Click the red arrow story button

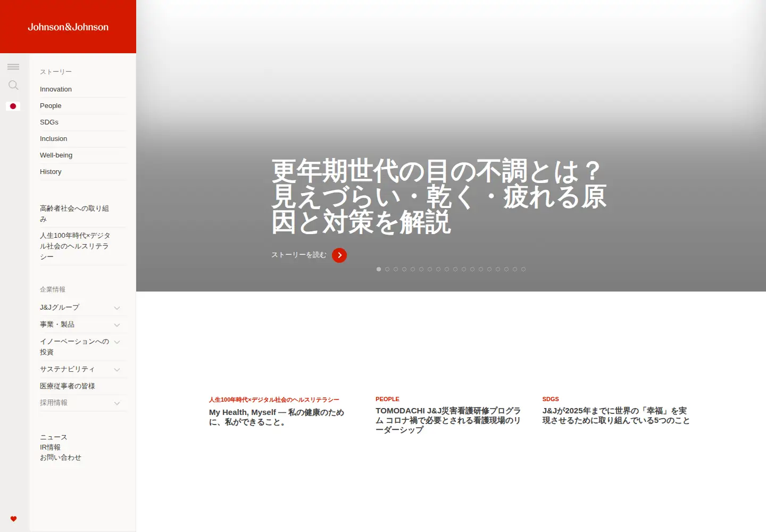click(339, 255)
